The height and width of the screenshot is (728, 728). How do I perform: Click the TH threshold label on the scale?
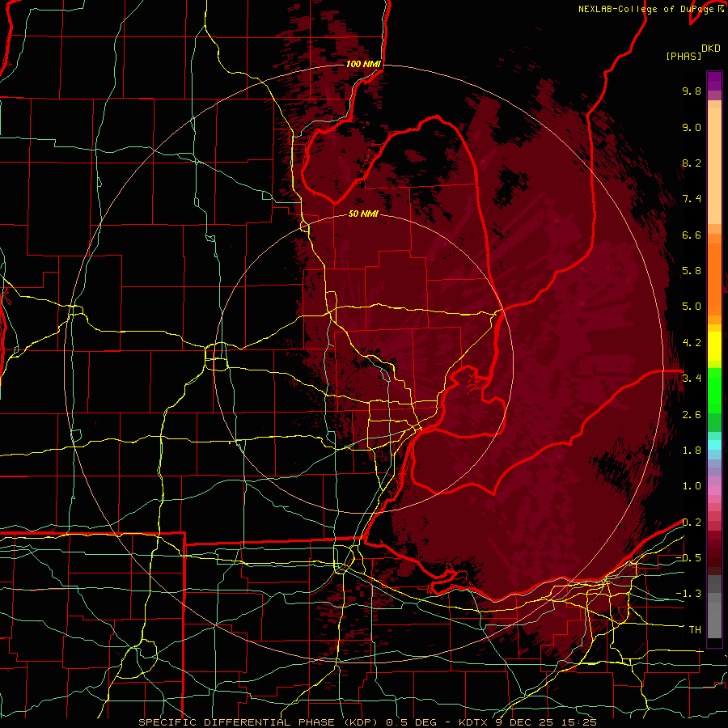click(695, 630)
